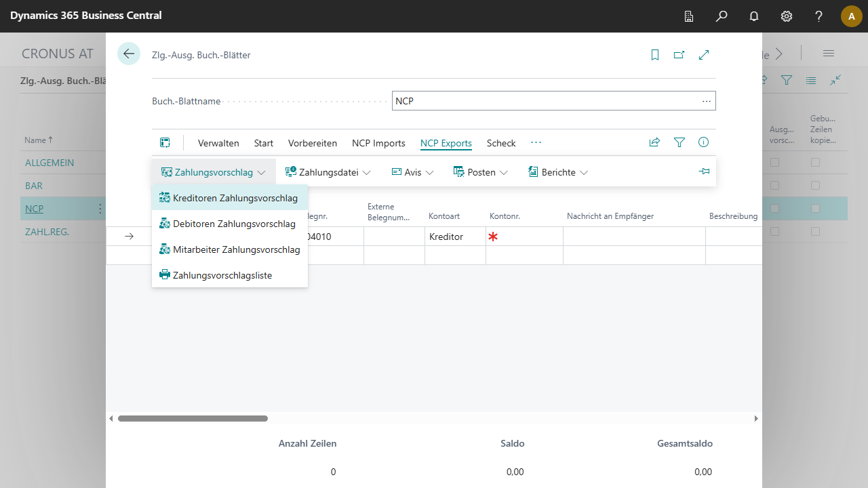
Task: Toggle first checkbox in NCP row
Action: pos(774,209)
